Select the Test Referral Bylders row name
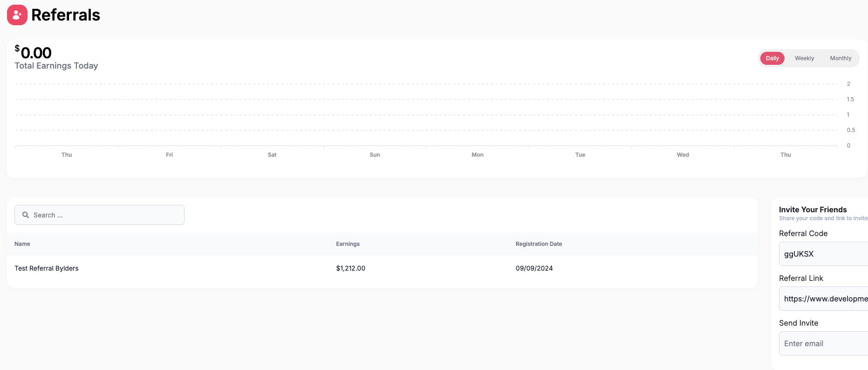Image resolution: width=868 pixels, height=370 pixels. pos(47,268)
